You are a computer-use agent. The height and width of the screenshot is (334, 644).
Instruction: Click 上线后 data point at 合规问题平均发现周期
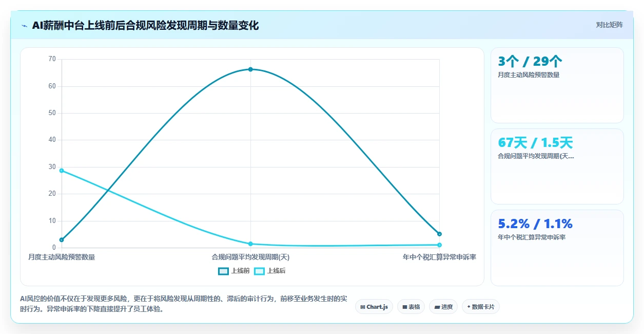click(250, 244)
